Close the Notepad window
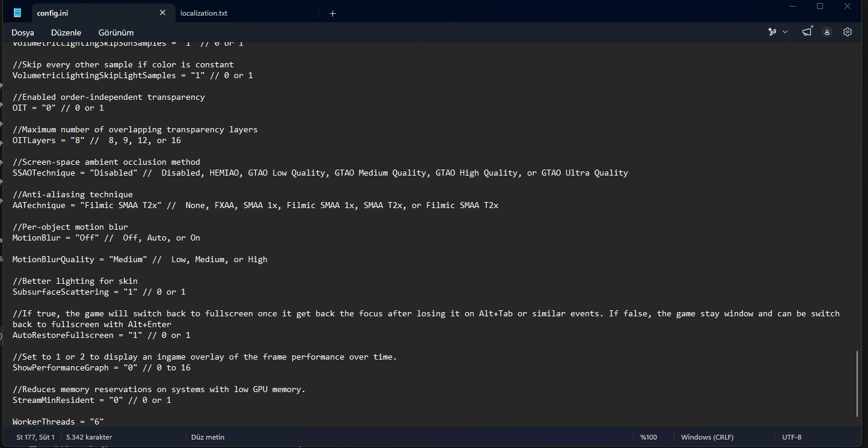Viewport: 868px width, 448px height. 848,6
